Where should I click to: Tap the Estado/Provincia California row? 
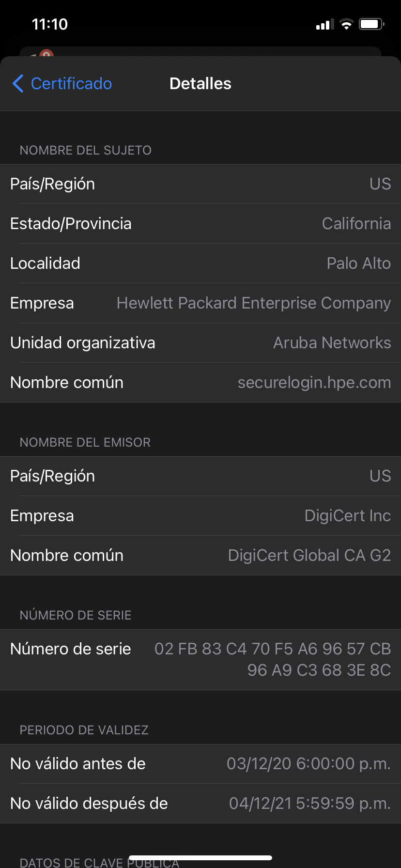[200, 224]
